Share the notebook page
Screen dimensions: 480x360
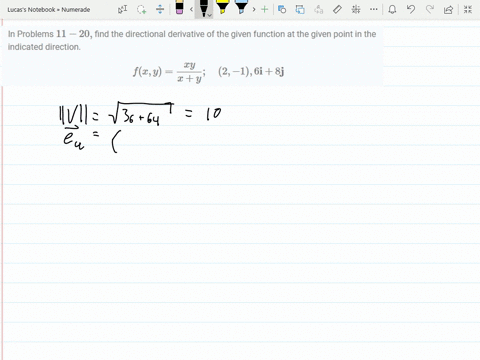[449, 9]
